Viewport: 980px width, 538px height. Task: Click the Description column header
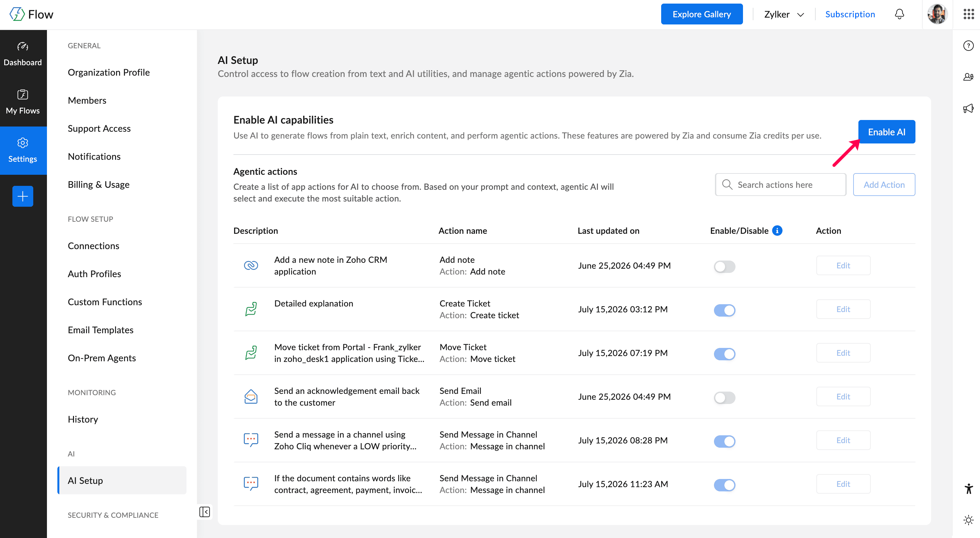pyautogui.click(x=256, y=231)
